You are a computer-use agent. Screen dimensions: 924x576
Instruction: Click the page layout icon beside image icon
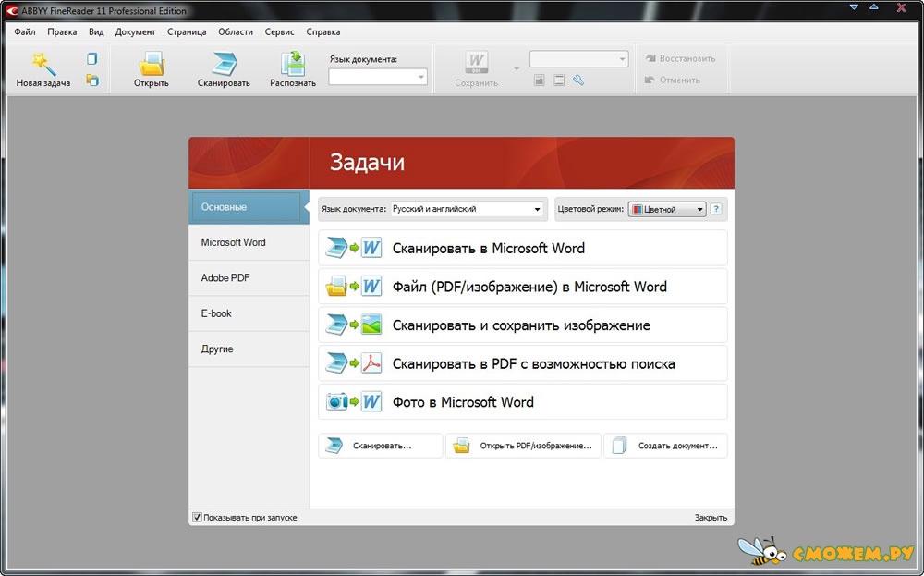pyautogui.click(x=559, y=80)
